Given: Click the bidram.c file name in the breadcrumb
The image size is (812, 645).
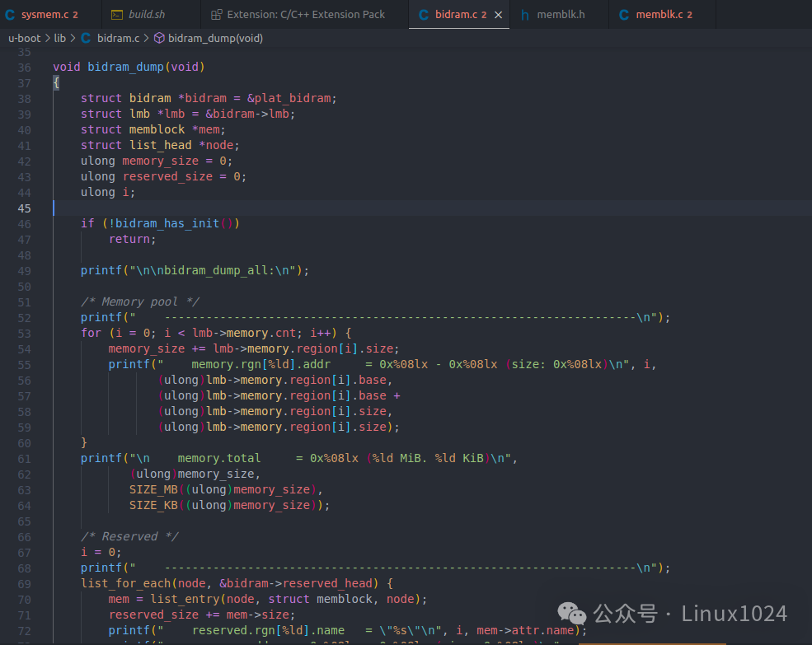Looking at the screenshot, I should click(119, 38).
